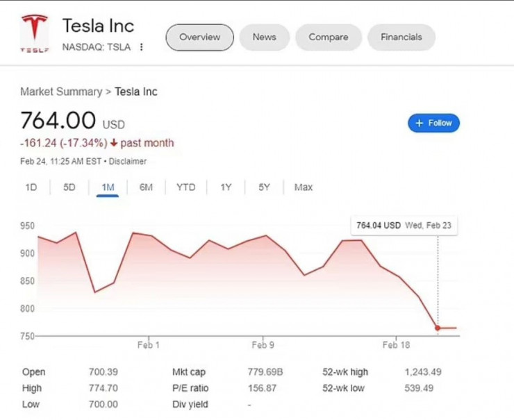The width and height of the screenshot is (514, 420).
Task: Go to the Financials tab
Action: [x=401, y=37]
